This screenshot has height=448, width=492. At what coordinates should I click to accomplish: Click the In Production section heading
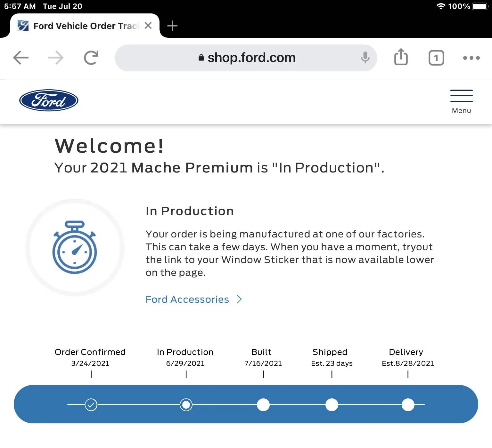pyautogui.click(x=190, y=211)
